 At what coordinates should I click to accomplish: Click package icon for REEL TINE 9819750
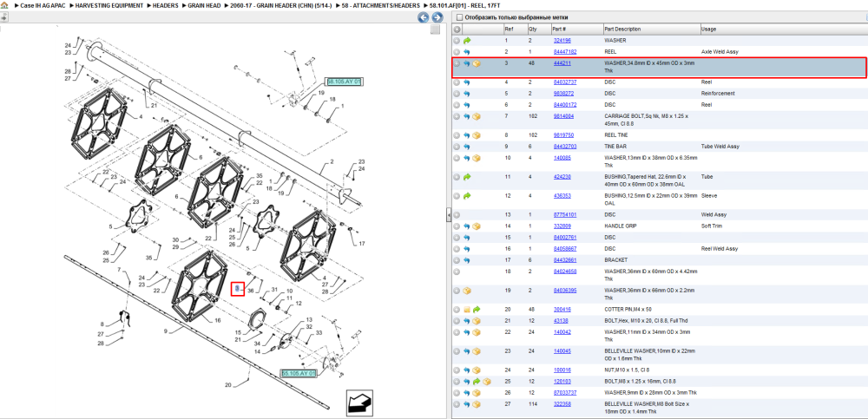tap(477, 135)
